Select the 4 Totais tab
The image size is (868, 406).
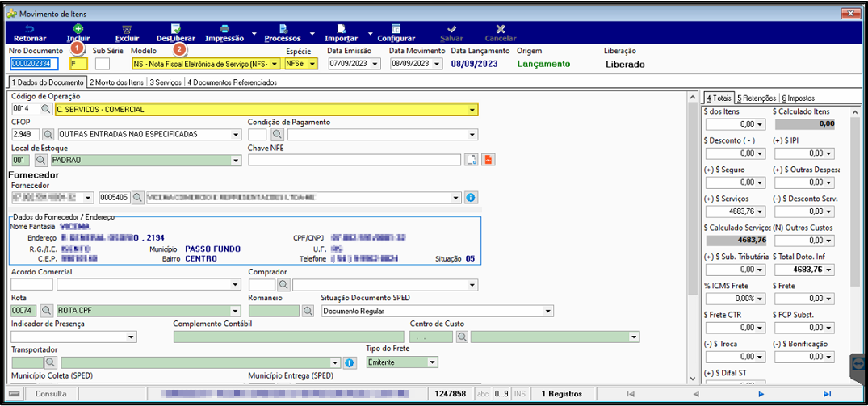click(718, 98)
